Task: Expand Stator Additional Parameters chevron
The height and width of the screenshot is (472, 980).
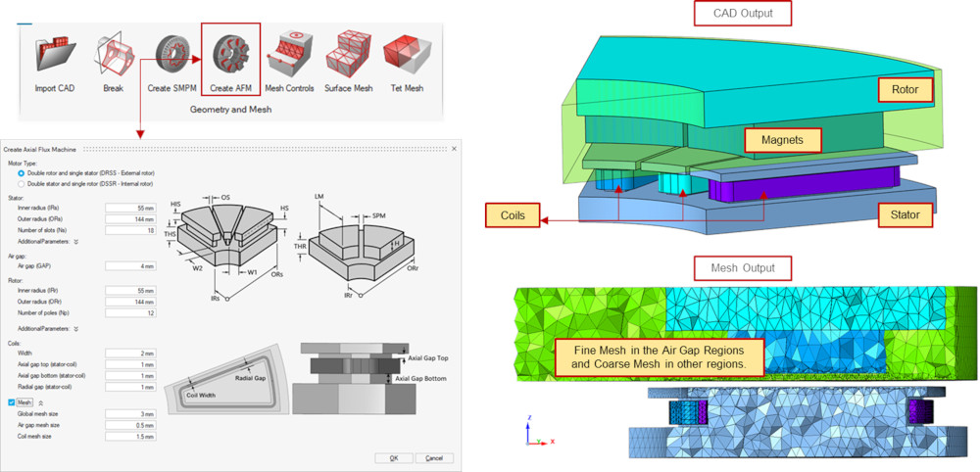Action: (75, 240)
